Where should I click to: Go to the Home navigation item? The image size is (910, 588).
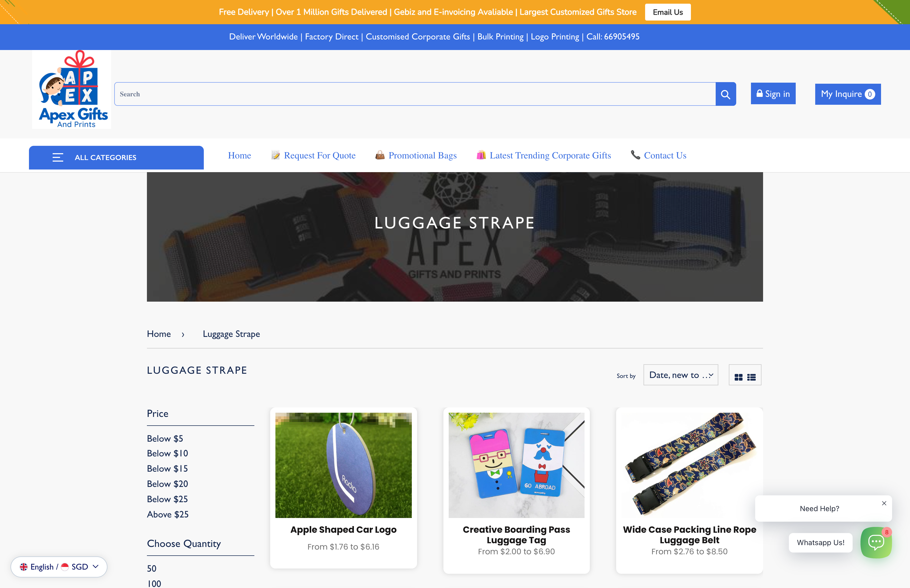[x=239, y=155]
